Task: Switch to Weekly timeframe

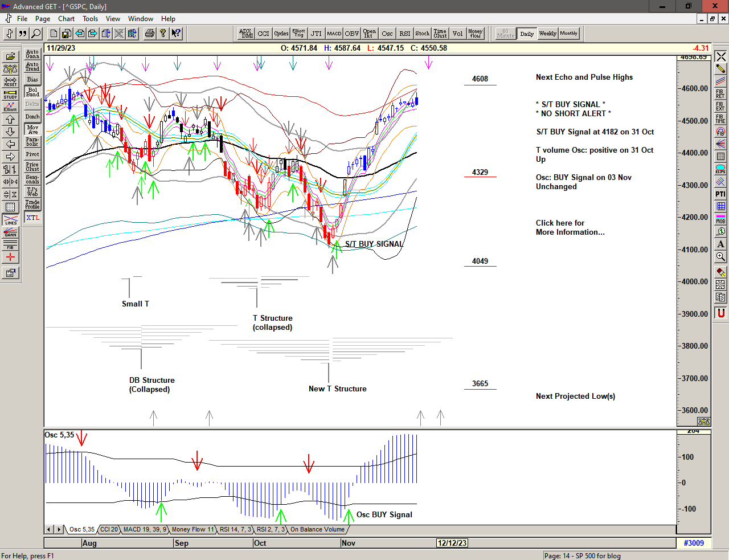Action: pyautogui.click(x=547, y=34)
